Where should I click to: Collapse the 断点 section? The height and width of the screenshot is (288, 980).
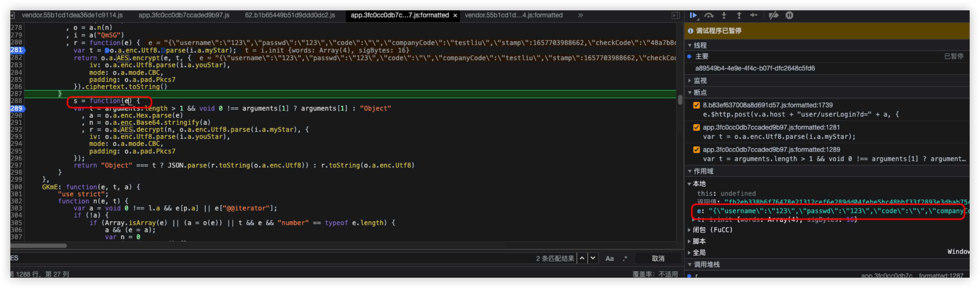point(690,93)
